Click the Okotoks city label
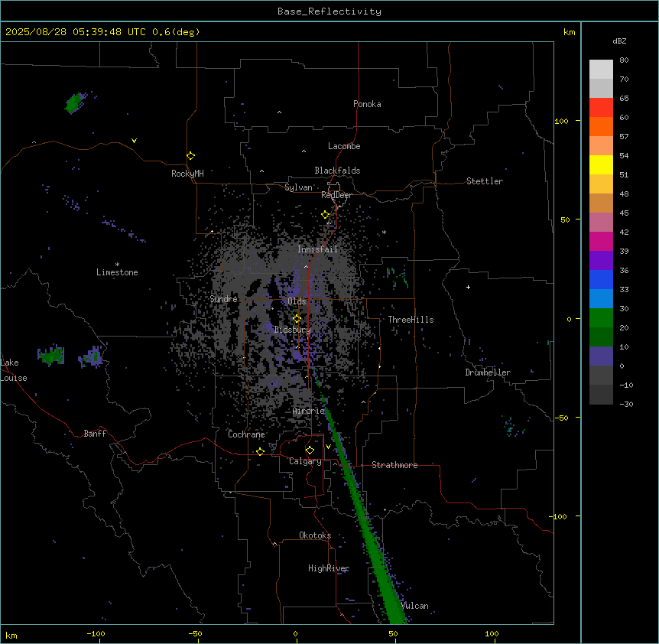659x644 pixels. click(315, 535)
